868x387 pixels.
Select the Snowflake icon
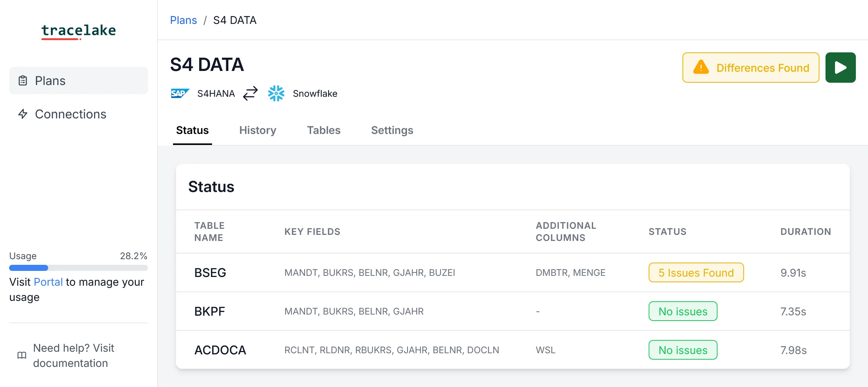pos(276,93)
